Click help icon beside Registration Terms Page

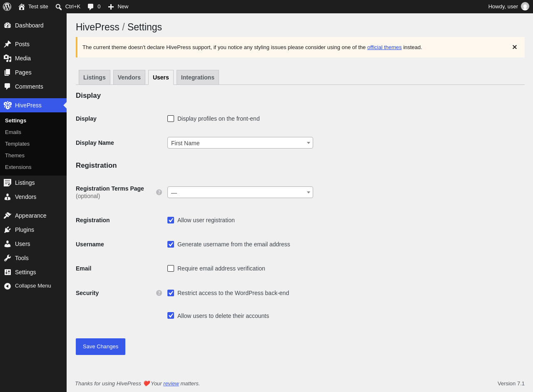tap(159, 192)
